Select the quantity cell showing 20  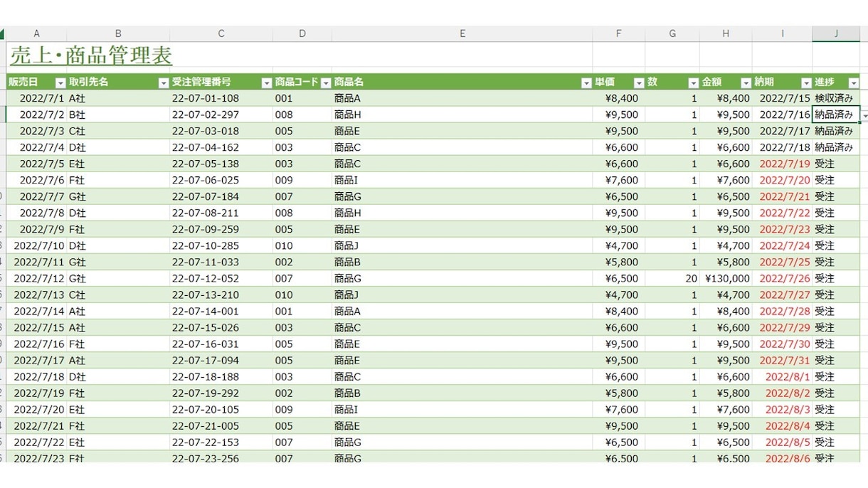[672, 278]
